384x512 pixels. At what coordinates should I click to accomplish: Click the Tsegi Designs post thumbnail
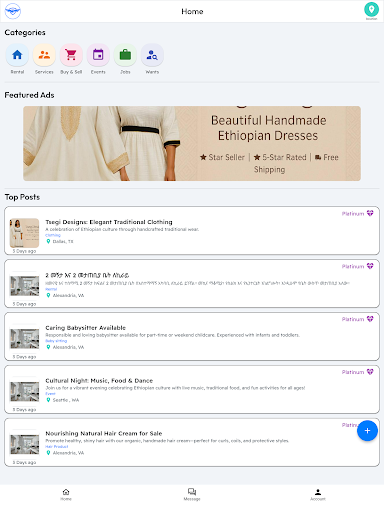coord(24,233)
